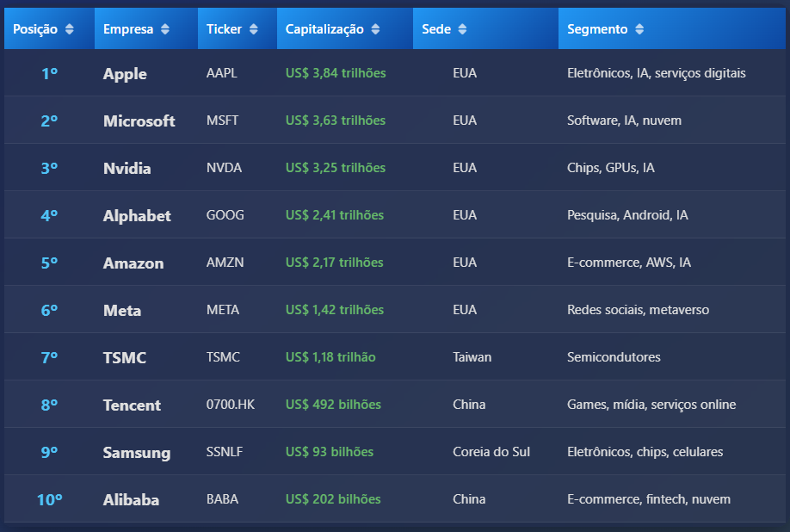This screenshot has width=790, height=532.
Task: Click the segment "Games, mídia, serviços online"
Action: [x=651, y=405]
